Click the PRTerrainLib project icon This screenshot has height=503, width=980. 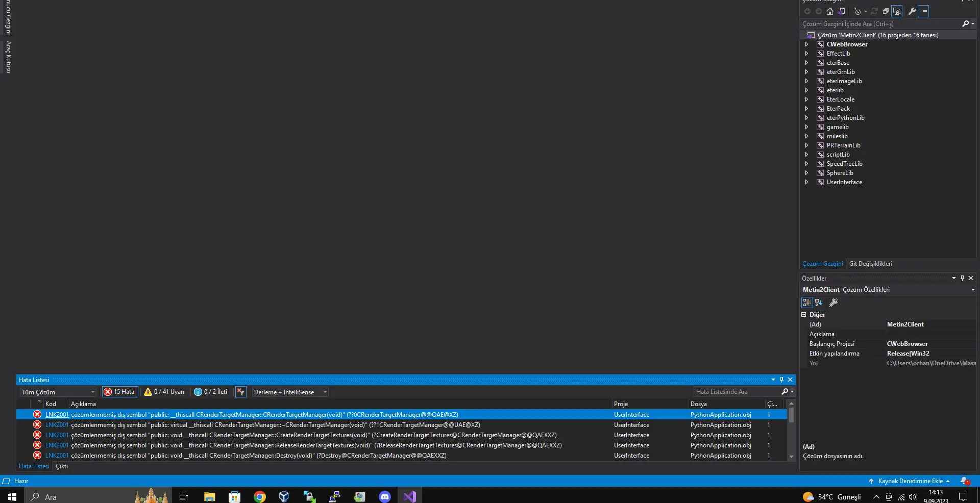coord(820,145)
